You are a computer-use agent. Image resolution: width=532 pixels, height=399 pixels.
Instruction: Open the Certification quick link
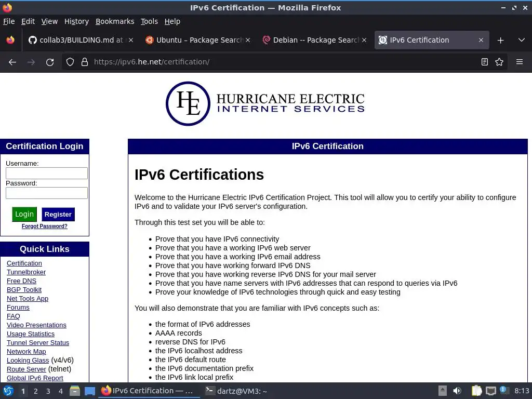click(x=24, y=263)
